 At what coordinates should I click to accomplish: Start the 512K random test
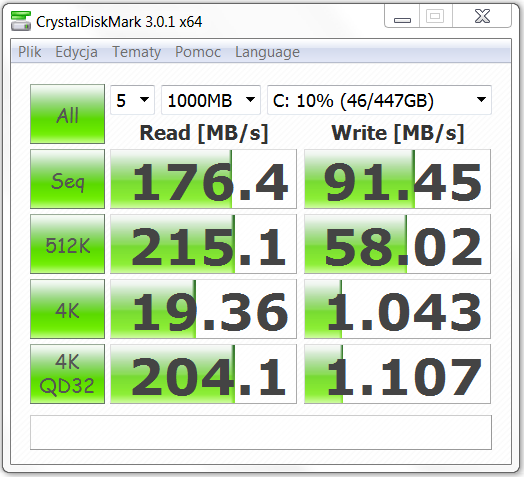[x=67, y=244]
